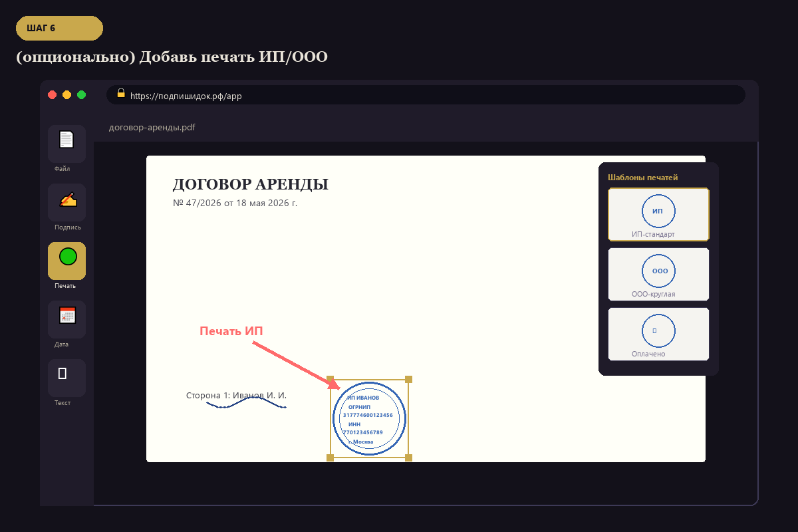
Task: Click the bottom-left handle of stamp frame
Action: click(x=330, y=458)
